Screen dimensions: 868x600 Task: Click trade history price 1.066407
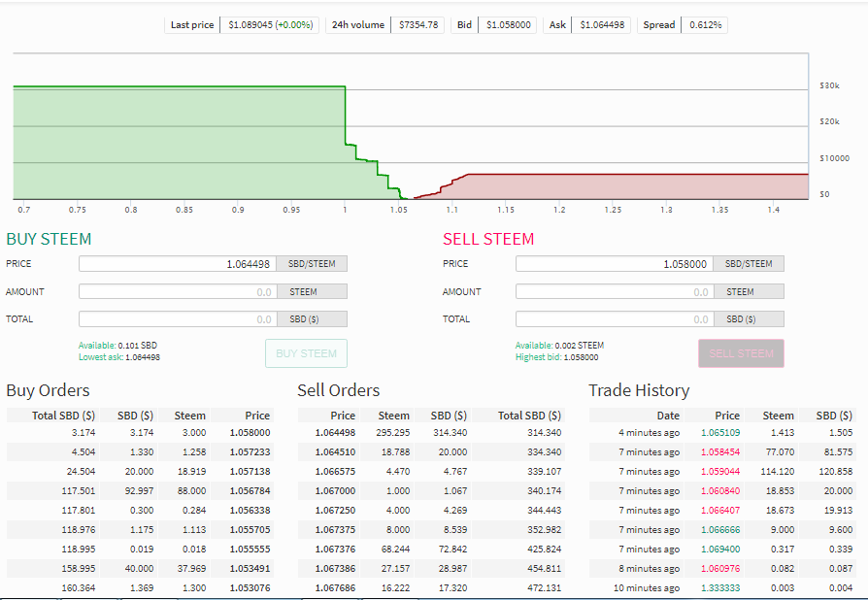coord(720,510)
